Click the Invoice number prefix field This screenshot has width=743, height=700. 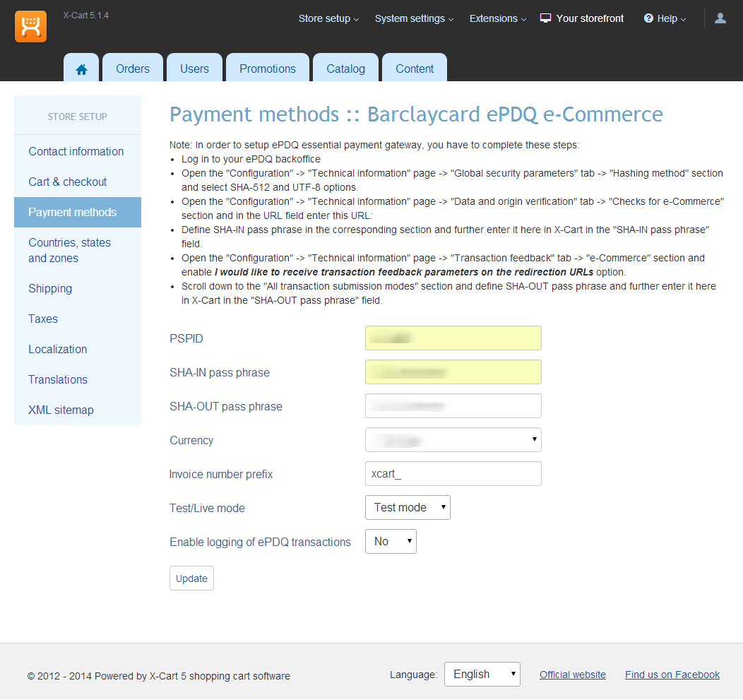[x=453, y=474]
